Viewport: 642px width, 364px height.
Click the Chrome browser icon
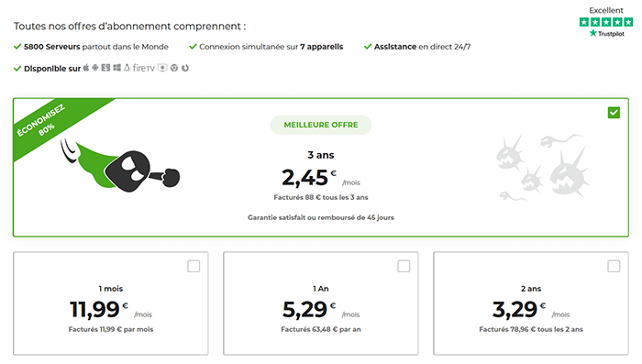coord(174,68)
